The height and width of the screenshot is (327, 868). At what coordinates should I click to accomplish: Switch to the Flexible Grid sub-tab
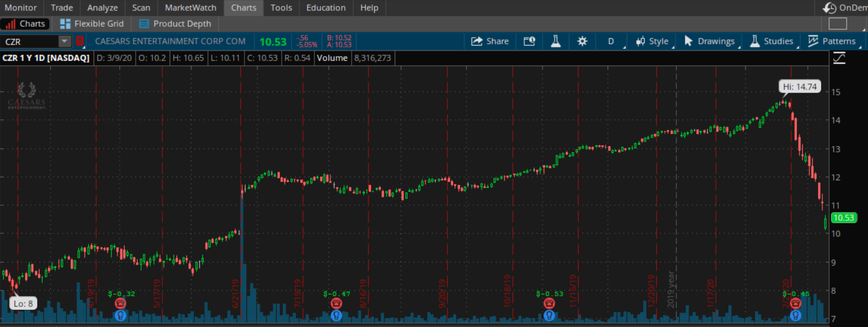(92, 24)
